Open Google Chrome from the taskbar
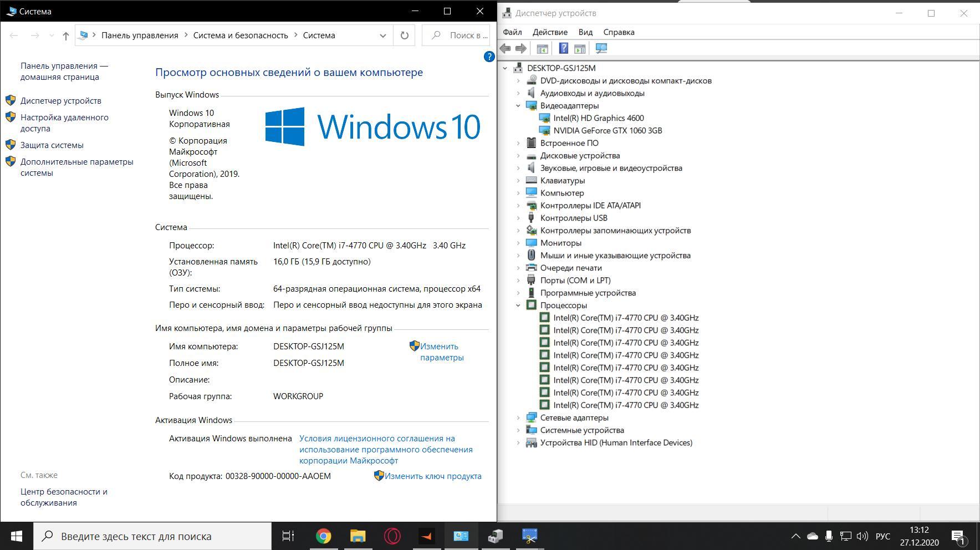The height and width of the screenshot is (550, 980). coord(324,536)
